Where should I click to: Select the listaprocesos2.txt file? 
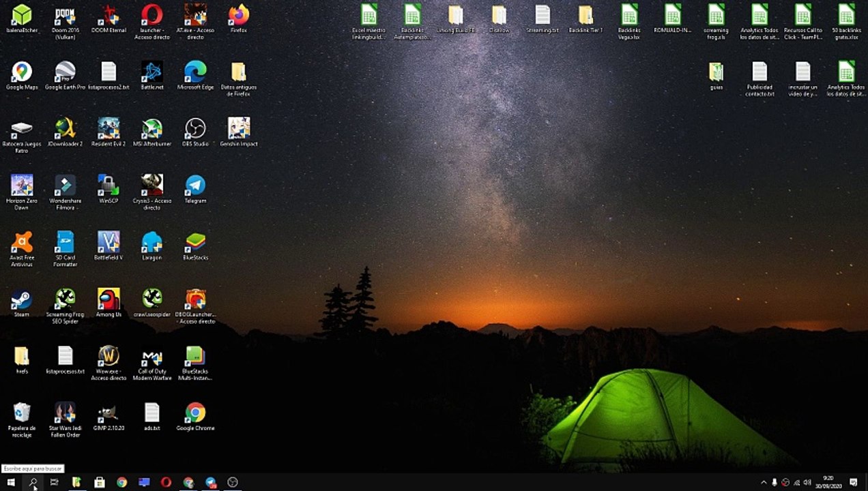[108, 76]
